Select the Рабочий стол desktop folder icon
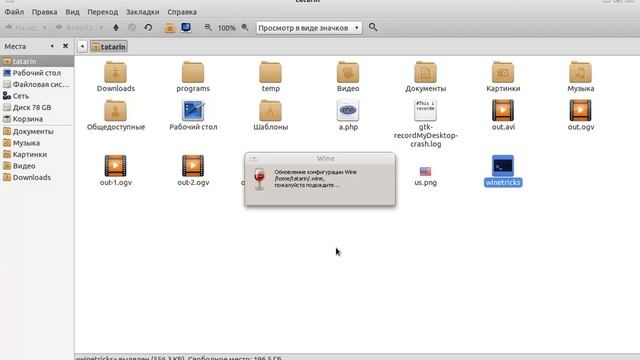This screenshot has height=360, width=640. (193, 111)
